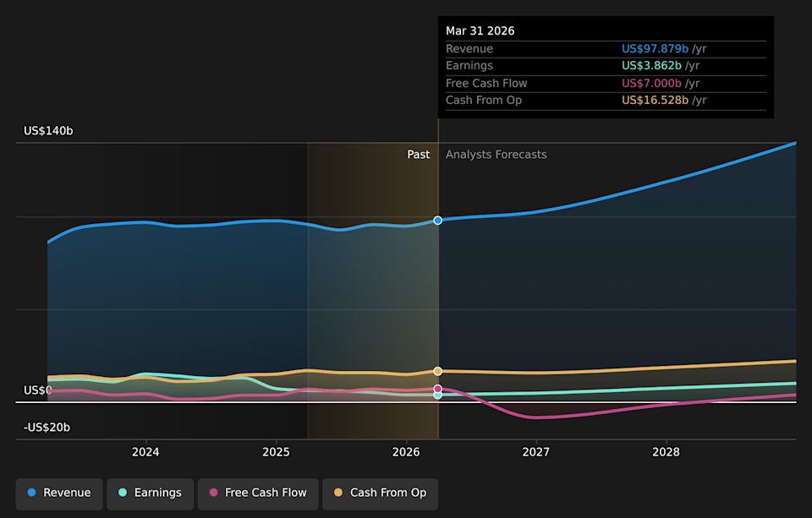Click the 'Analysts Forecasts' label
Image resolution: width=812 pixels, height=518 pixels.
tap(497, 155)
